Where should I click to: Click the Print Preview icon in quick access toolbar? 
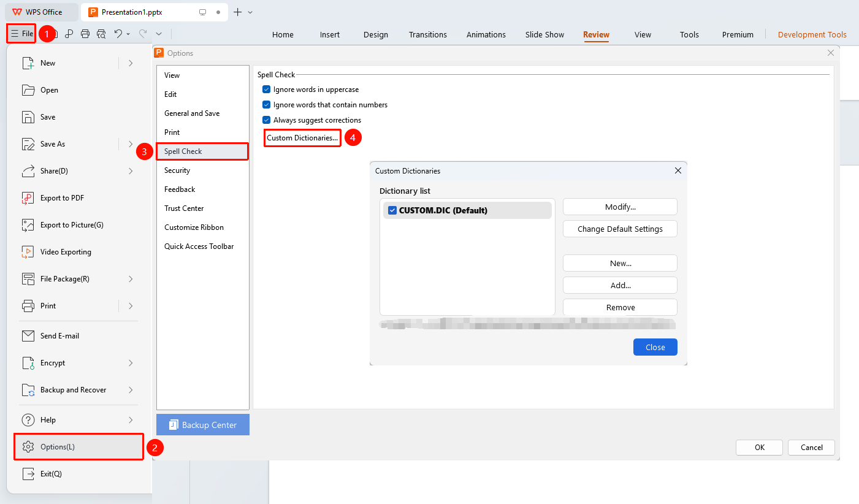[x=101, y=34]
